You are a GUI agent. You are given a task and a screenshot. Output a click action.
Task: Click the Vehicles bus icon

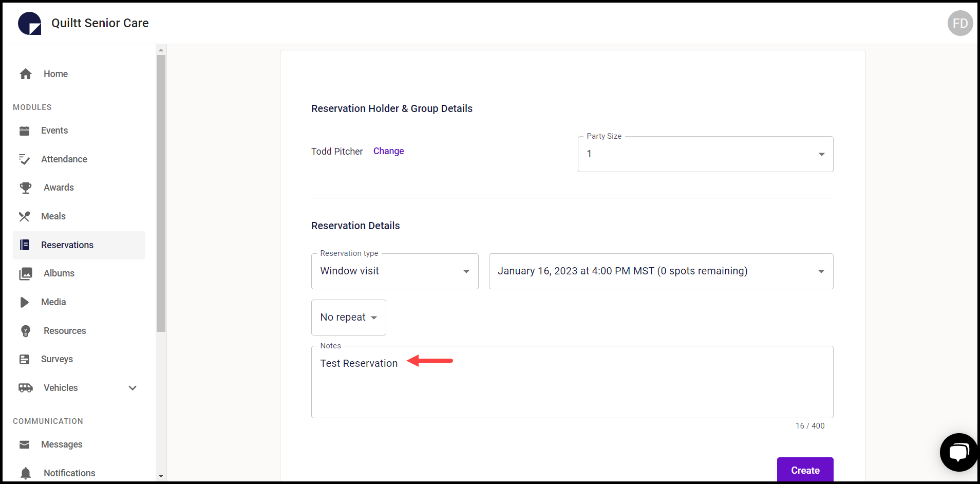26,388
